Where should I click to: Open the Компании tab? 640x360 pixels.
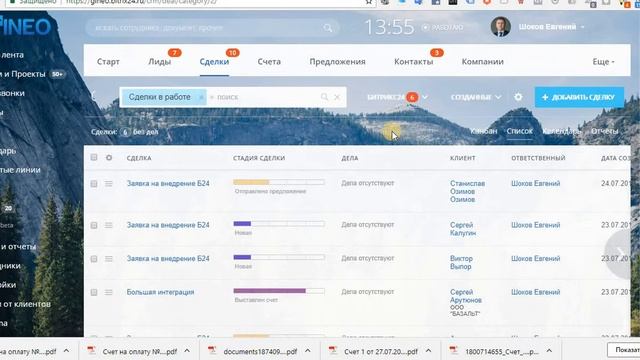[482, 62]
